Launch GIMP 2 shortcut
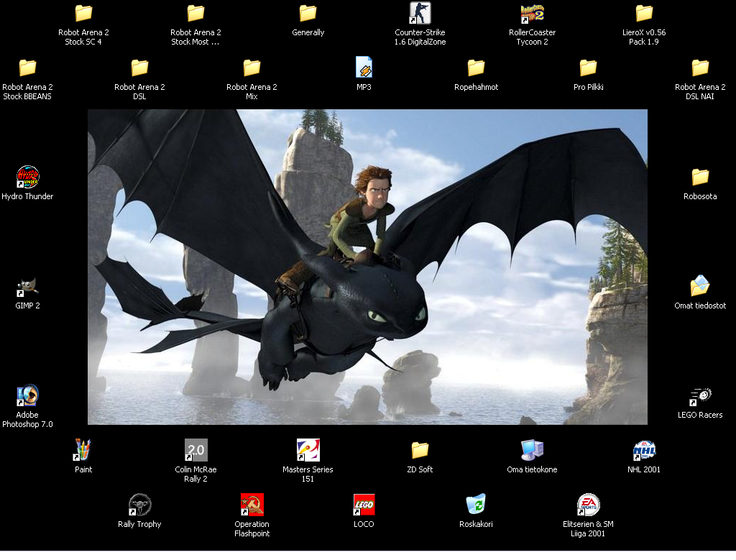The image size is (736, 560). (28, 286)
